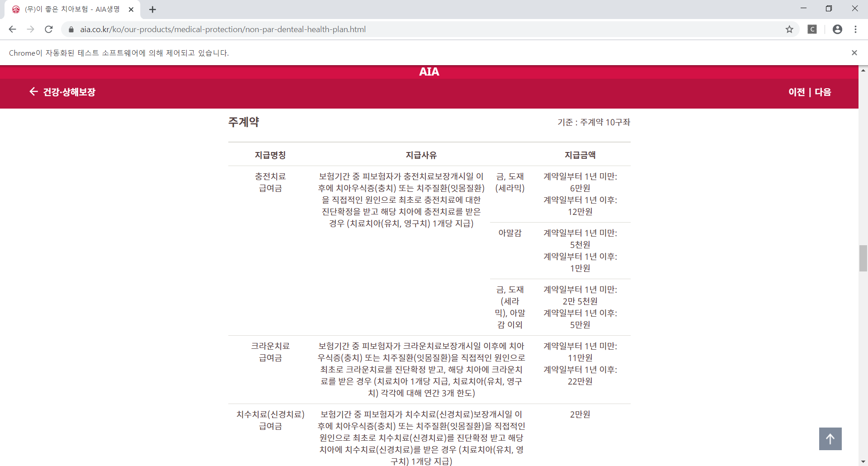Dismiss the automated test software infobar
Viewport: 868px width, 466px height.
click(854, 53)
